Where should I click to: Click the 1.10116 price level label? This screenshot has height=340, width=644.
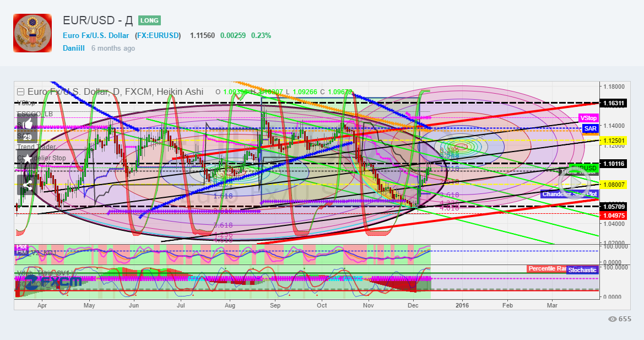pyautogui.click(x=613, y=164)
